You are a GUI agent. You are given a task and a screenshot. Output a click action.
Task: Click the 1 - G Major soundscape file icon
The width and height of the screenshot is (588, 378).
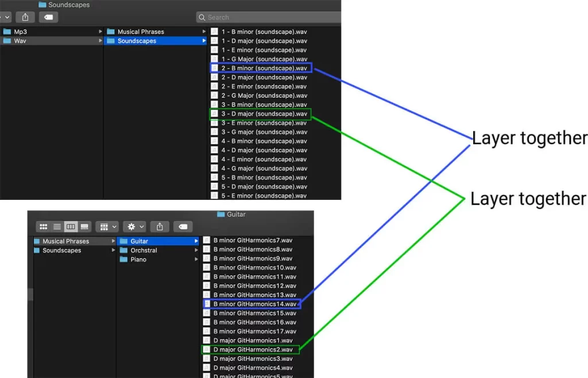214,59
